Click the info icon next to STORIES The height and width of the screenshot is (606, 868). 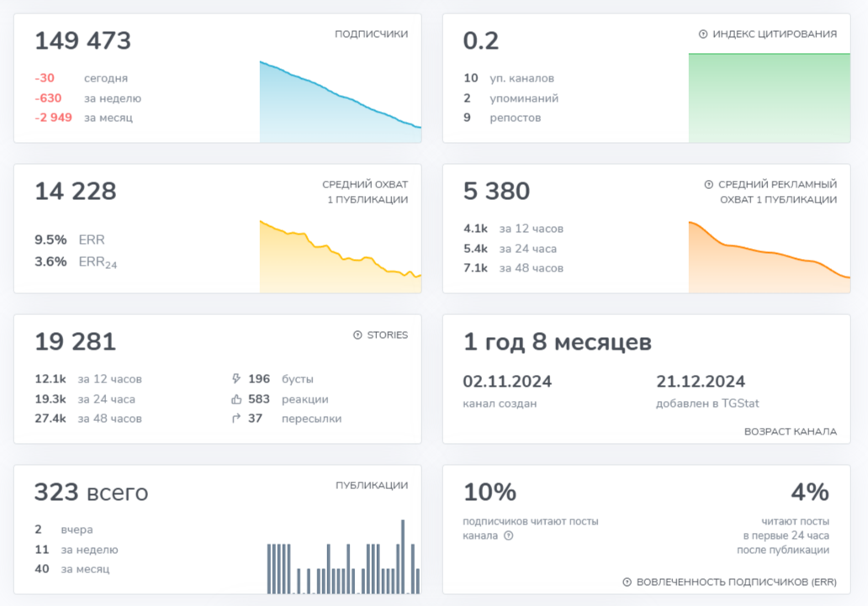click(x=357, y=335)
